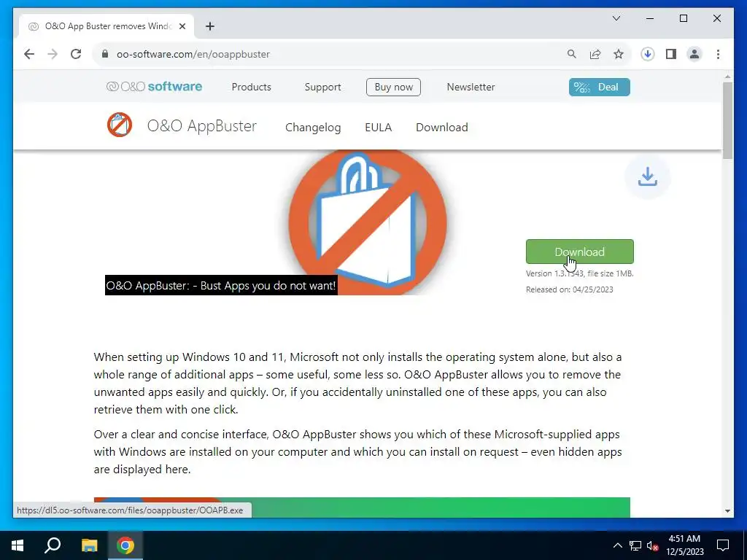This screenshot has height=560, width=747.
Task: Click the O&O AppBuster title
Action: click(x=202, y=125)
